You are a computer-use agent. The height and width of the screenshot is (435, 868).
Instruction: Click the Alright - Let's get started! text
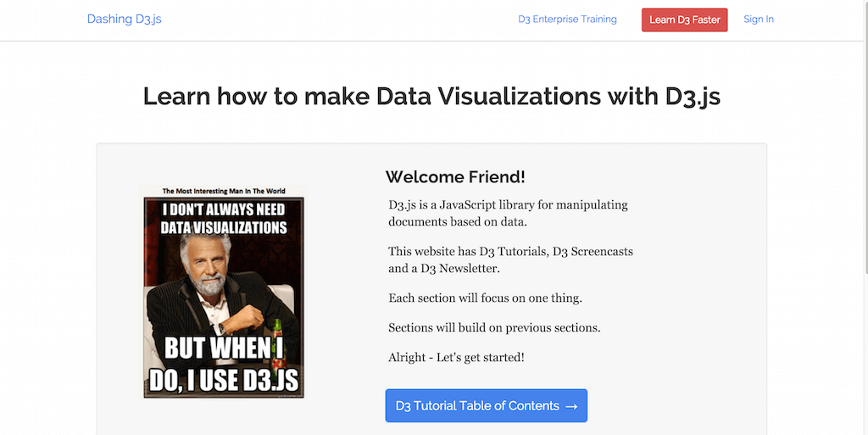coord(456,357)
